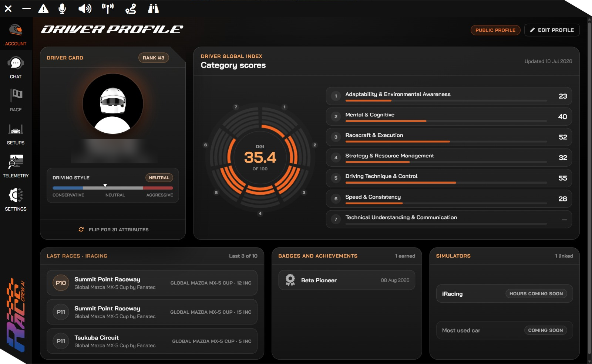
Task: Open the Settings sidebar section
Action: [16, 200]
